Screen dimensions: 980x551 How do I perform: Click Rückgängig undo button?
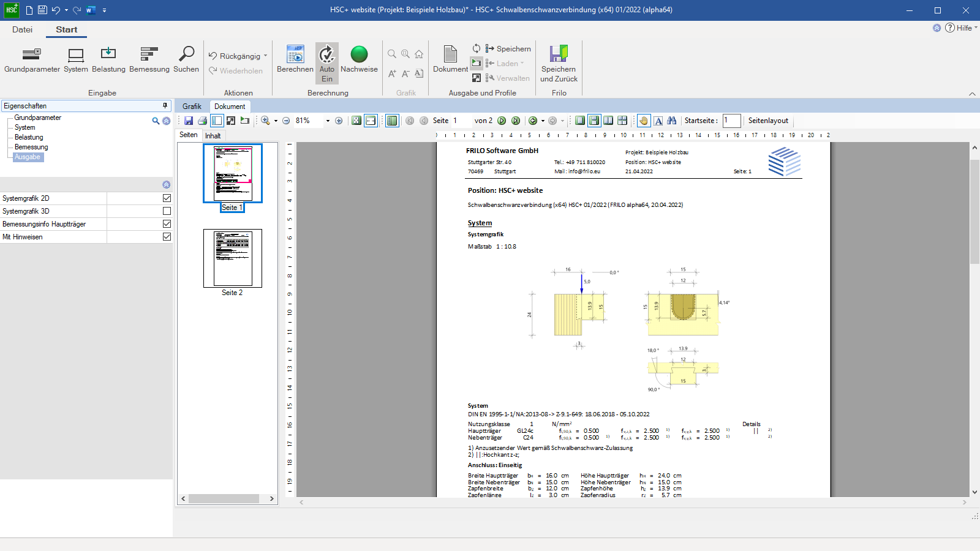235,56
